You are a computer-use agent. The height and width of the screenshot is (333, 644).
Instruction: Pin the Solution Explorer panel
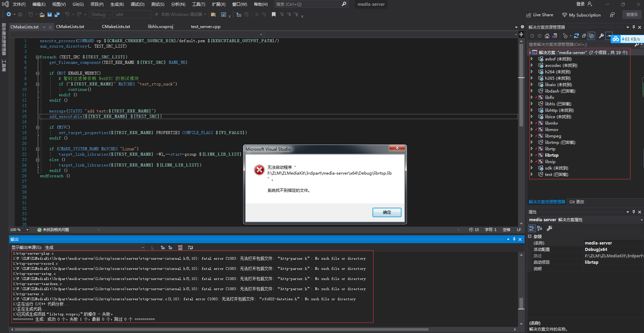click(x=634, y=27)
